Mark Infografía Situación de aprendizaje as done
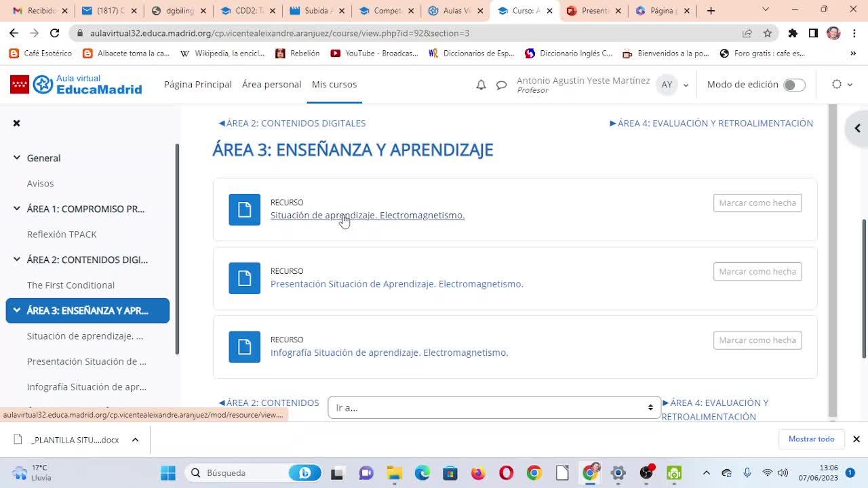Image resolution: width=868 pixels, height=488 pixels. [757, 340]
